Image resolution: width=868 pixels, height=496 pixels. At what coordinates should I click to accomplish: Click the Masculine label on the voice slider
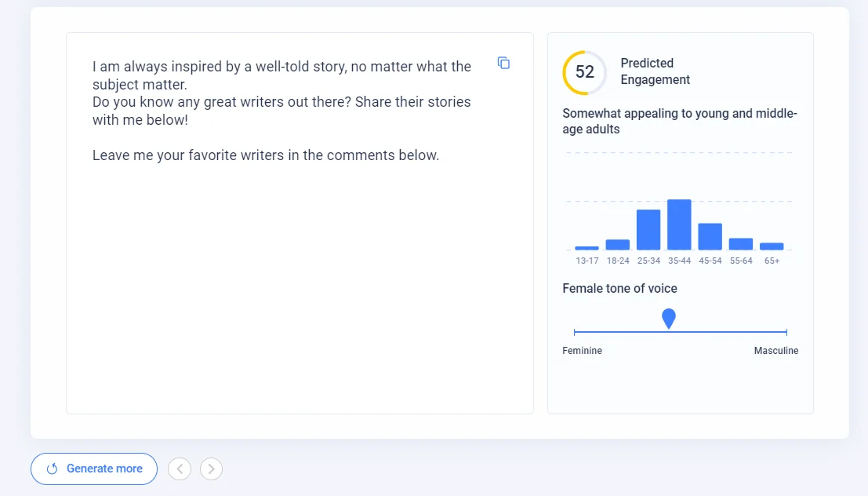[x=776, y=351]
